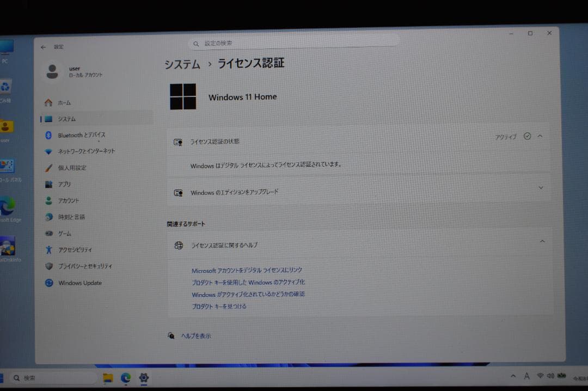
Task: Click the Windows 11 Home edition text
Action: point(243,97)
